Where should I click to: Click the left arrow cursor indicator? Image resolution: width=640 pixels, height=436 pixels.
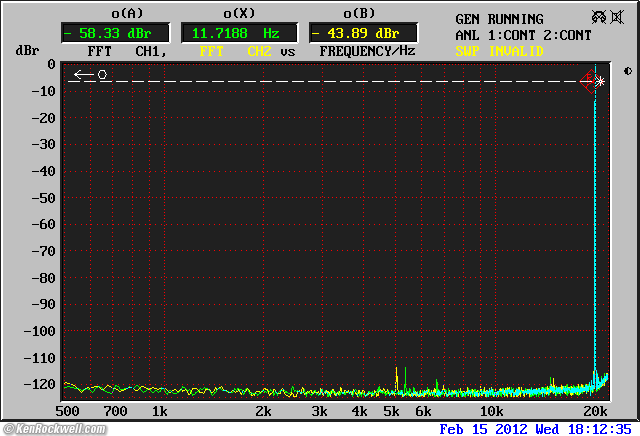coord(84,74)
